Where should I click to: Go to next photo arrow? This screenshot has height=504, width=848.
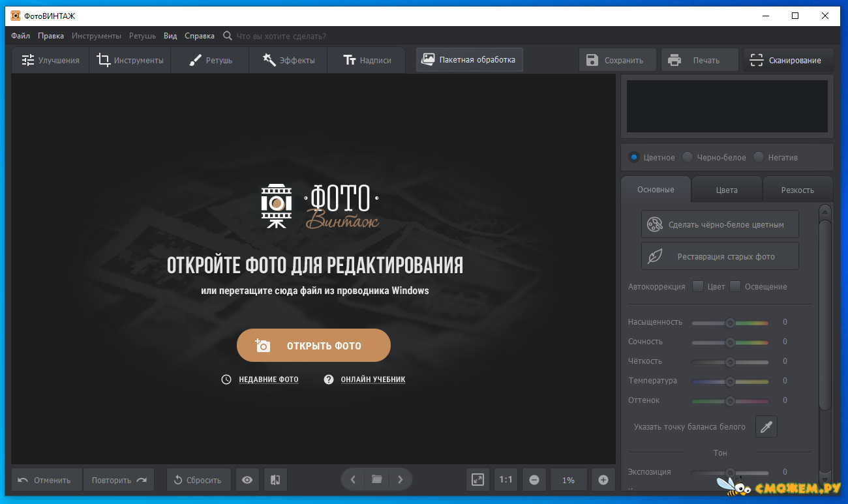click(x=401, y=480)
